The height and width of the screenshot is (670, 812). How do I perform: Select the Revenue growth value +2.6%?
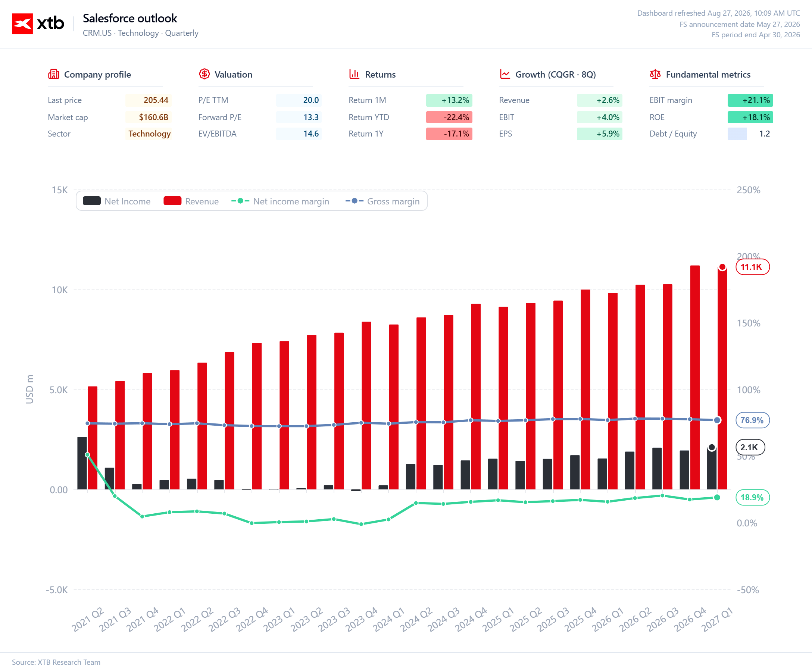(x=608, y=100)
